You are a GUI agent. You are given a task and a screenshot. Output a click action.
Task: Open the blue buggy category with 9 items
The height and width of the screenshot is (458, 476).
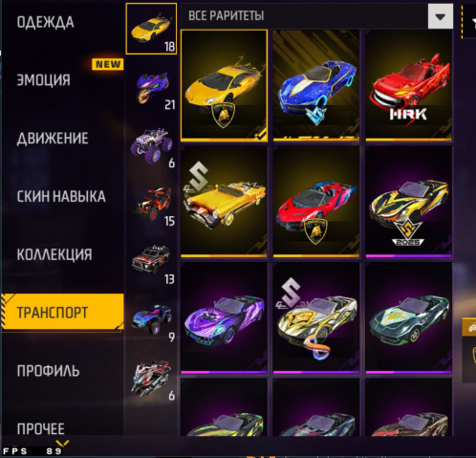tap(152, 319)
